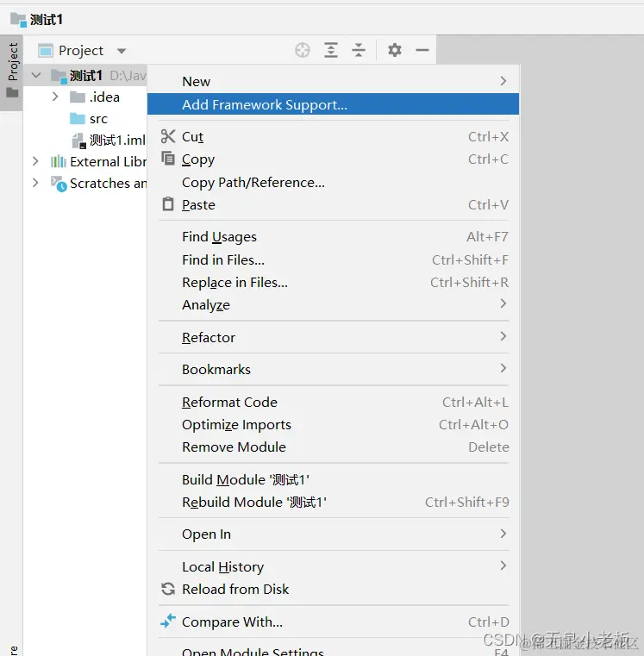
Task: Hide the Project tool window with the minus icon
Action: pyautogui.click(x=422, y=50)
